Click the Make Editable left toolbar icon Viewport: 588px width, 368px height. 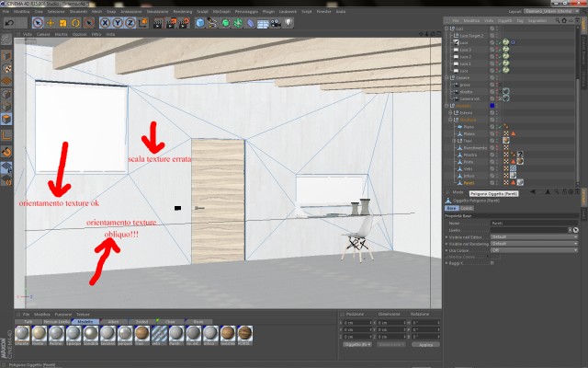coord(6,40)
